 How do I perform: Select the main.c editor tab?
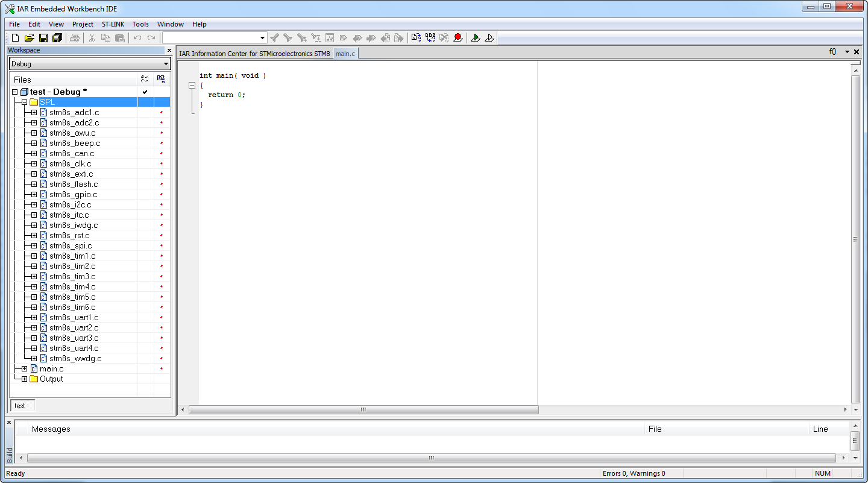click(345, 54)
